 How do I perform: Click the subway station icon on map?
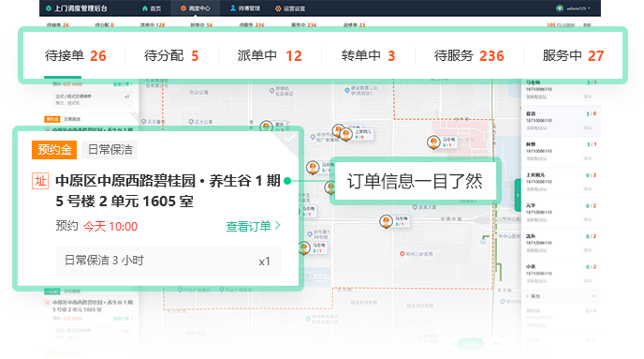tap(483, 242)
